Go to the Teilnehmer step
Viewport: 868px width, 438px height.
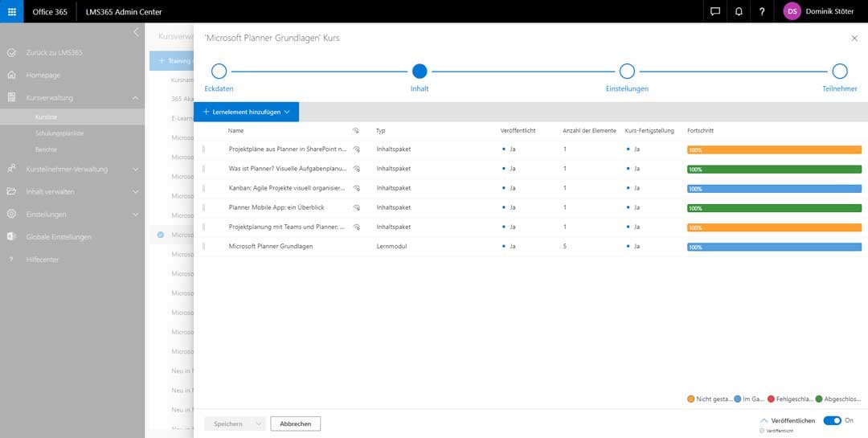coord(840,72)
